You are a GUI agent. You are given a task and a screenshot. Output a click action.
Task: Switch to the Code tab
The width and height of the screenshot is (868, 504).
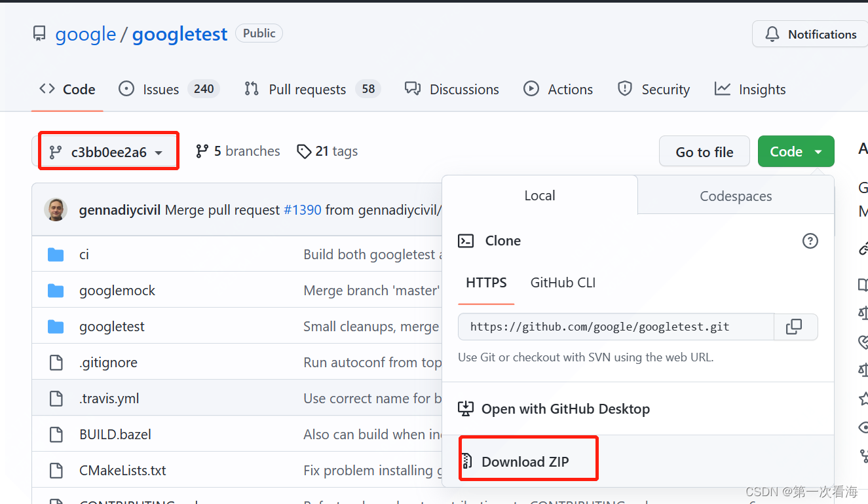pyautogui.click(x=67, y=89)
